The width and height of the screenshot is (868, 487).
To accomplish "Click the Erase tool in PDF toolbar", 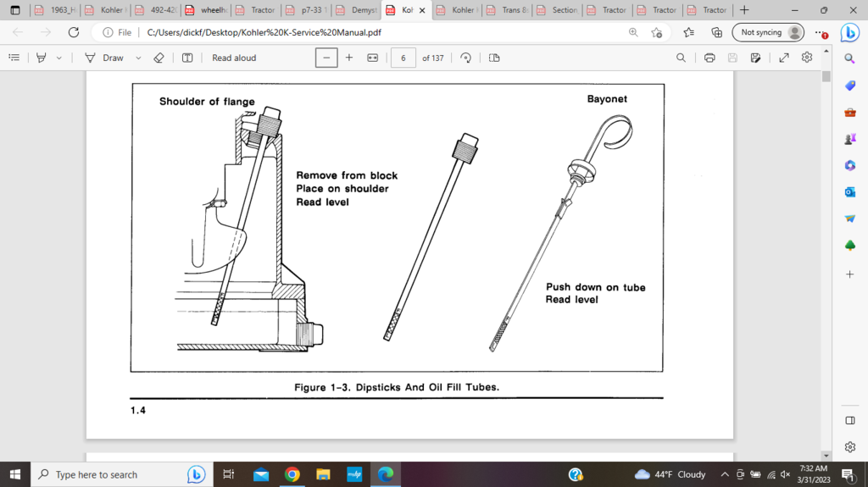I will pos(159,58).
